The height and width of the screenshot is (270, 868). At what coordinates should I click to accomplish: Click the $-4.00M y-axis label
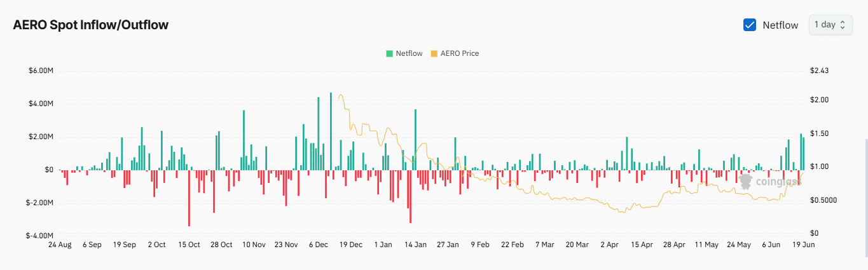click(39, 236)
